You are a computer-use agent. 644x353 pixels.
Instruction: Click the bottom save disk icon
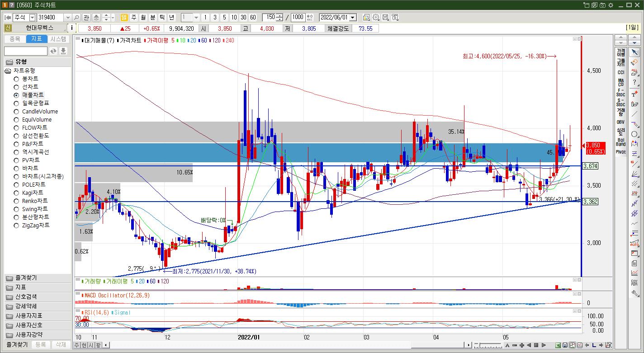pyautogui.click(x=565, y=345)
